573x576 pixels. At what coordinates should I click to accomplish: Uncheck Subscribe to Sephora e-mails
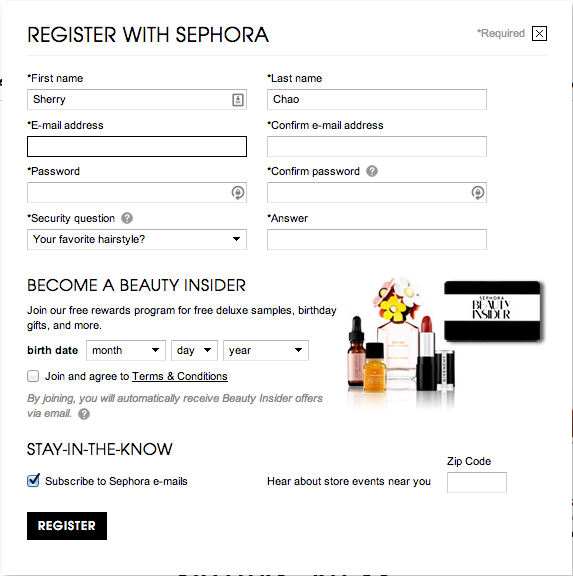point(33,480)
